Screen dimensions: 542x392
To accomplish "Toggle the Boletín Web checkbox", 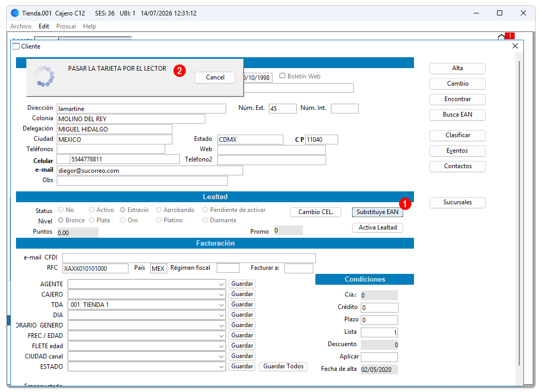I will (282, 76).
